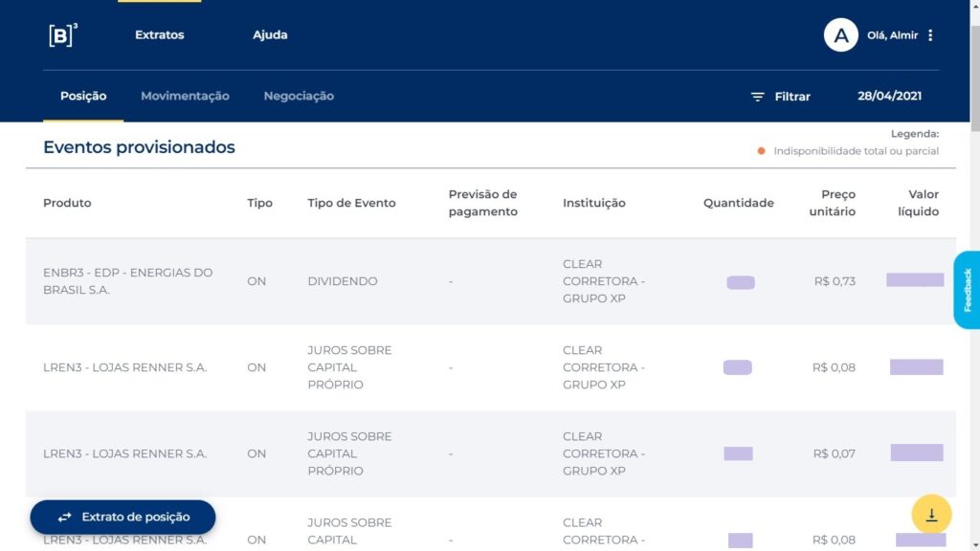Click the filter lines icon
This screenshot has width=980, height=551.
pyautogui.click(x=758, y=97)
